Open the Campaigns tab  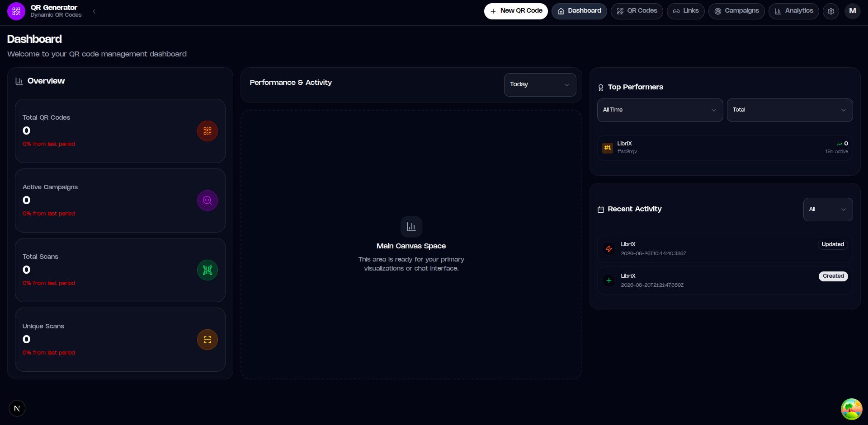click(736, 11)
